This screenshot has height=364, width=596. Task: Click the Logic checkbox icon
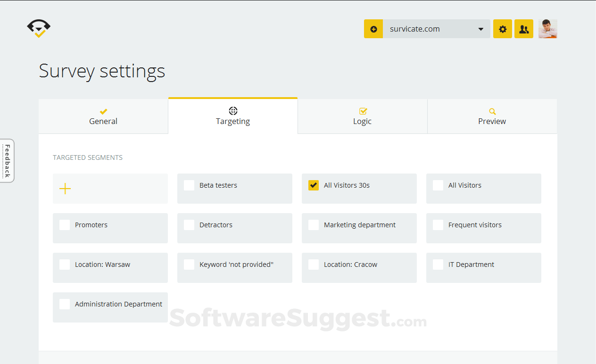pos(363,111)
